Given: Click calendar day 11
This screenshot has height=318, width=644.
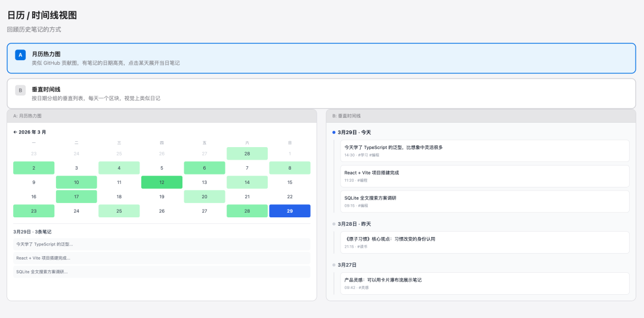Looking at the screenshot, I should point(119,182).
